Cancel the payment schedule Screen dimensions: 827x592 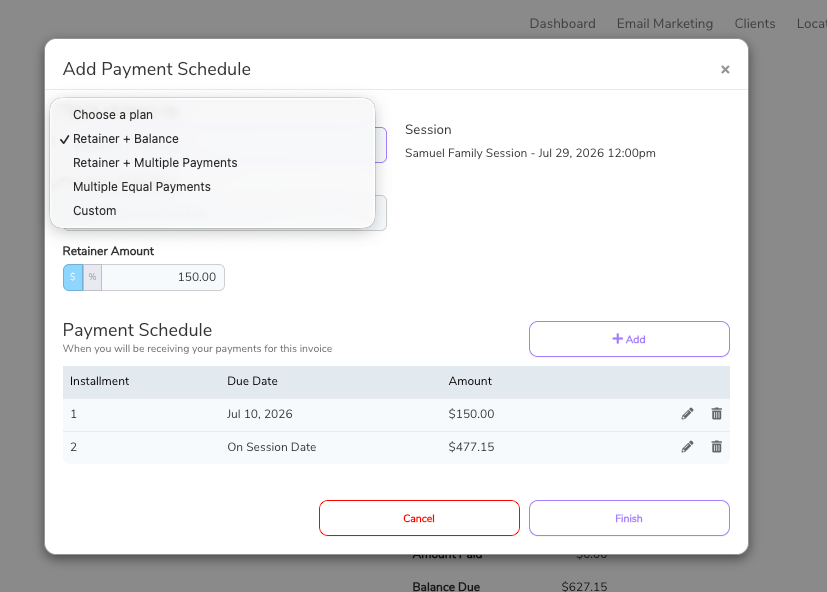pos(419,518)
